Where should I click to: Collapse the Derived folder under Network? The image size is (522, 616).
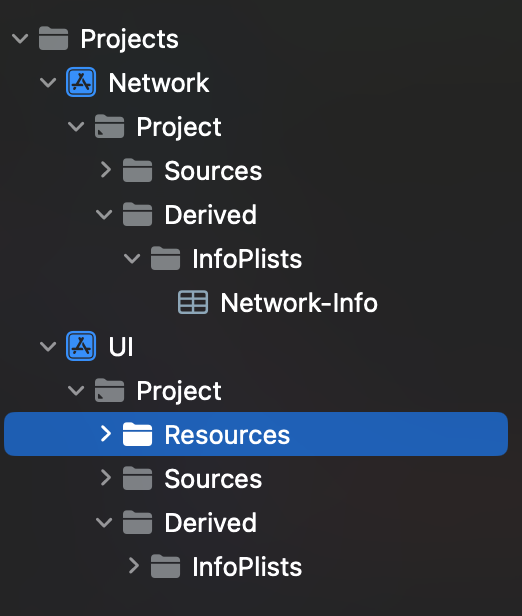click(104, 214)
